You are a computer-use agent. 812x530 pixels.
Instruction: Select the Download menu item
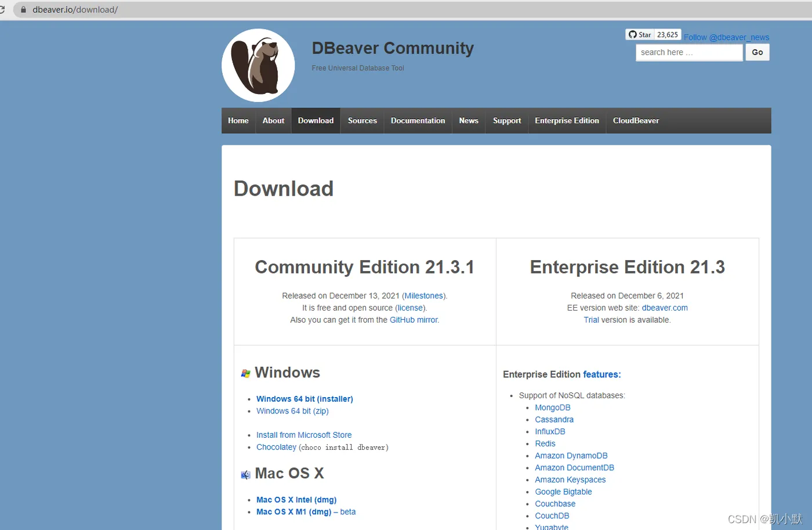click(316, 121)
